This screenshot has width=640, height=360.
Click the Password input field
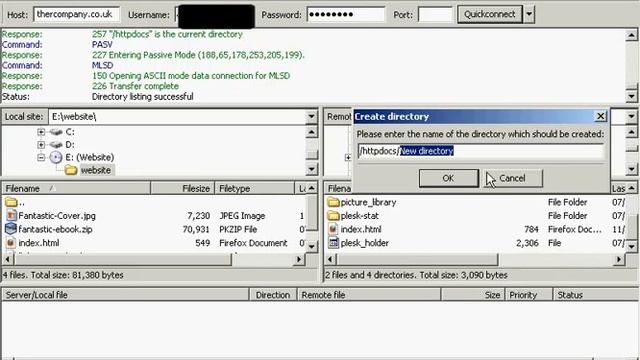[346, 14]
